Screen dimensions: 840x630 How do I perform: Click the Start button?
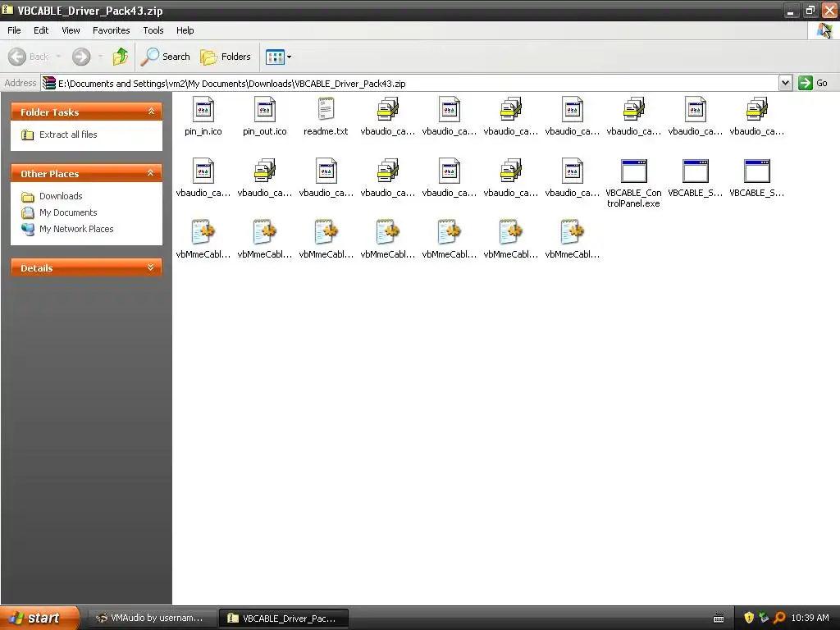coord(39,618)
